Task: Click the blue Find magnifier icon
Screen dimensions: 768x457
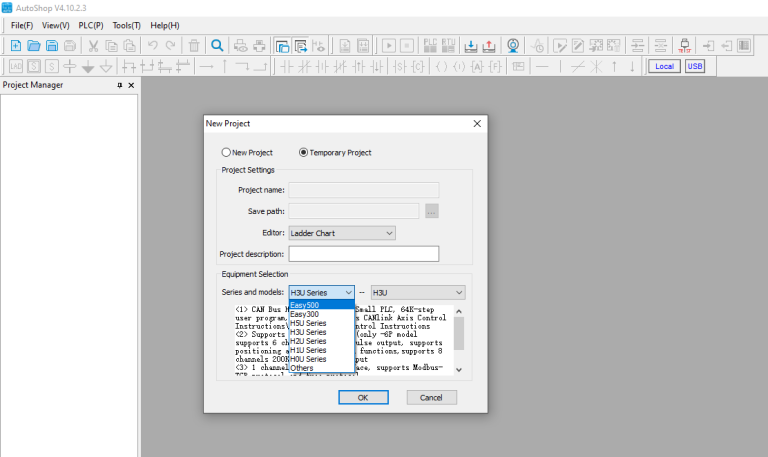Action: pos(217,46)
